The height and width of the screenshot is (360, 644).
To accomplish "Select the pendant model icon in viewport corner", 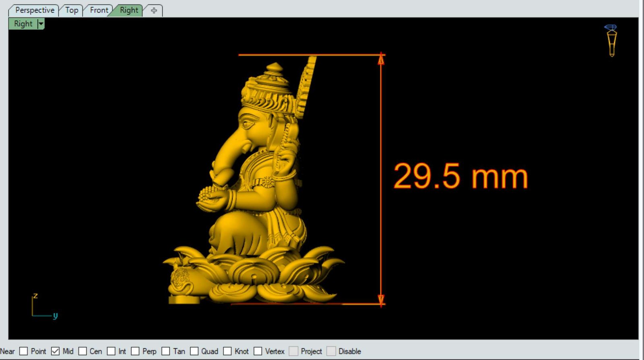I will point(611,40).
